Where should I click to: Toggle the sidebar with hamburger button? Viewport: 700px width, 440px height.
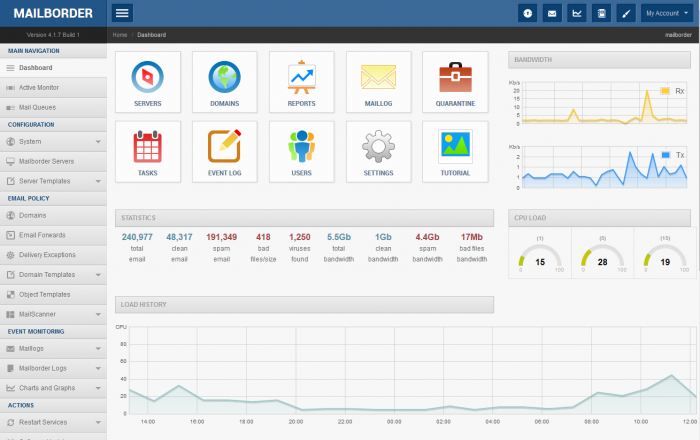tap(122, 13)
